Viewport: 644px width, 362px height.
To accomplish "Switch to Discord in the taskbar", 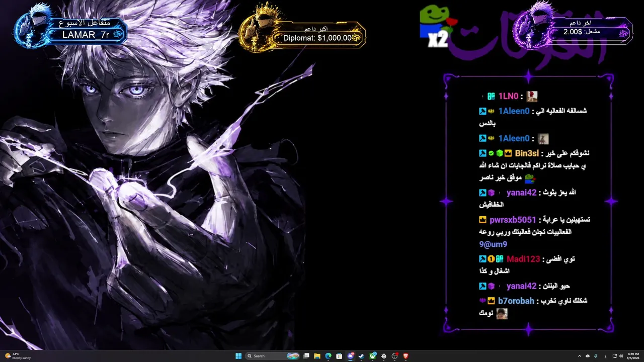I will tap(351, 356).
